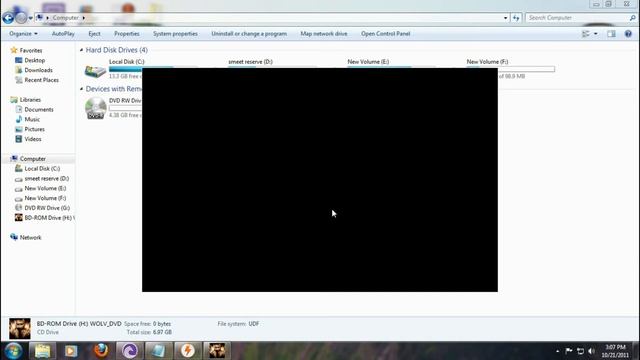The height and width of the screenshot is (360, 640).
Task: Open the Videos library
Action: (x=33, y=139)
